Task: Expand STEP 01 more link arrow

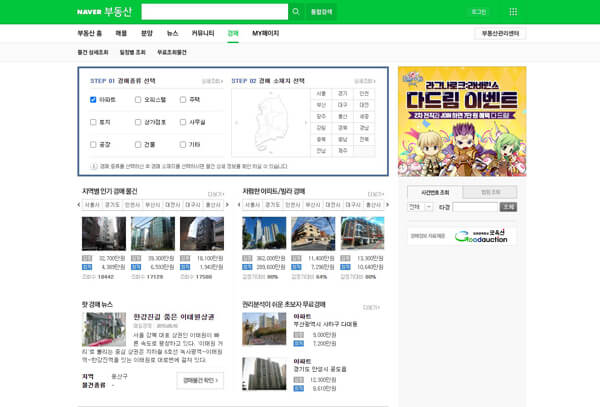Action: click(212, 81)
